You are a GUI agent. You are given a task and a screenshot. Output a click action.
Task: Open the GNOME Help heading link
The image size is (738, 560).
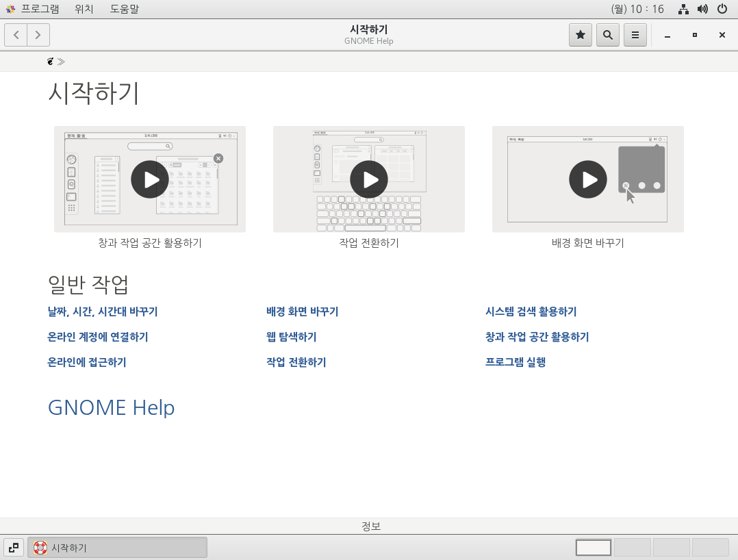click(111, 407)
